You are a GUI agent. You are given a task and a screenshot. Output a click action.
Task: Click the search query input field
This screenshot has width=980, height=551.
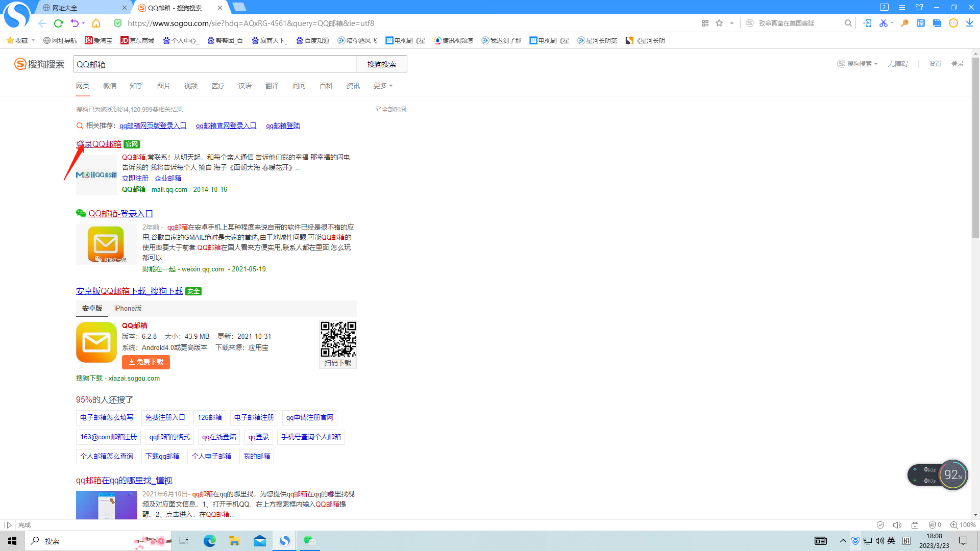click(214, 64)
